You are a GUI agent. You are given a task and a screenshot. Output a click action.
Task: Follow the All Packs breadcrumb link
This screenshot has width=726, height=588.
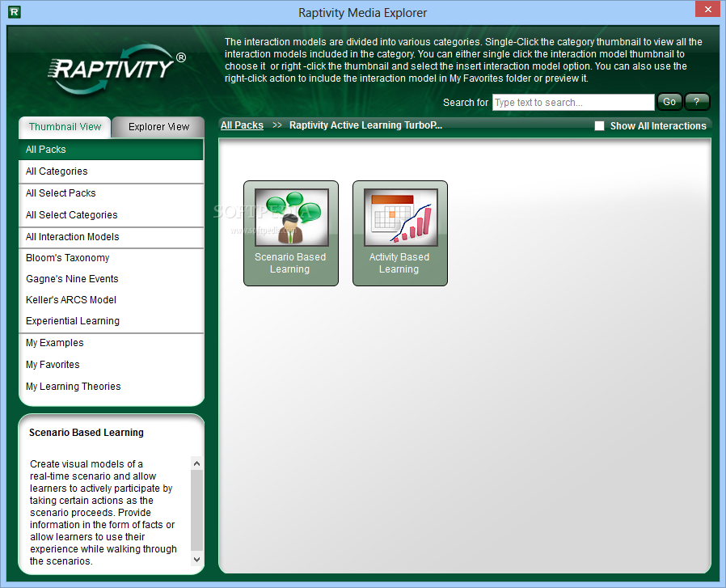(x=242, y=125)
